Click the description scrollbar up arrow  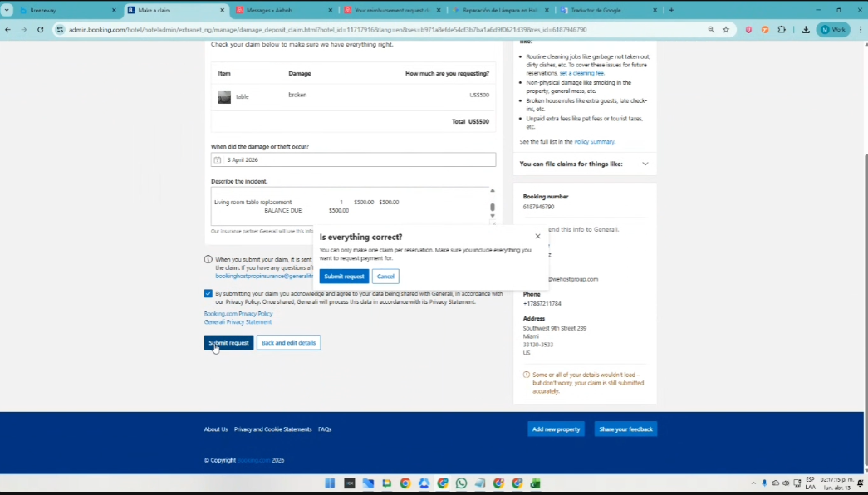click(492, 190)
